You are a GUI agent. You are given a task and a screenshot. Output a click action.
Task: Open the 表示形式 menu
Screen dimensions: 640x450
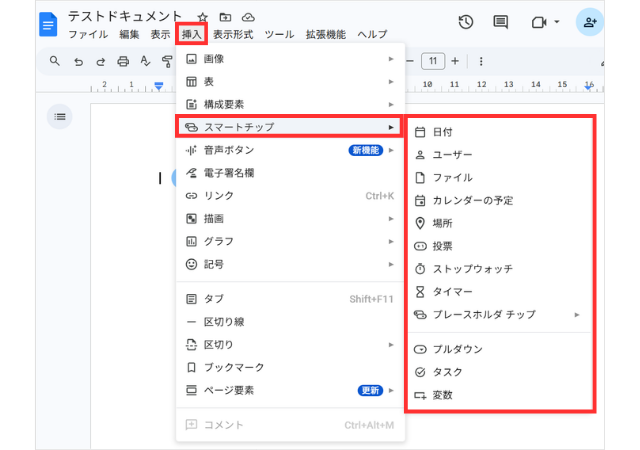point(233,34)
